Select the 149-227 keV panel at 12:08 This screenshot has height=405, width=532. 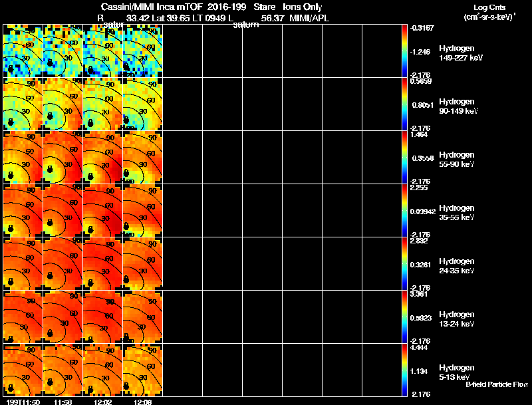click(x=143, y=51)
